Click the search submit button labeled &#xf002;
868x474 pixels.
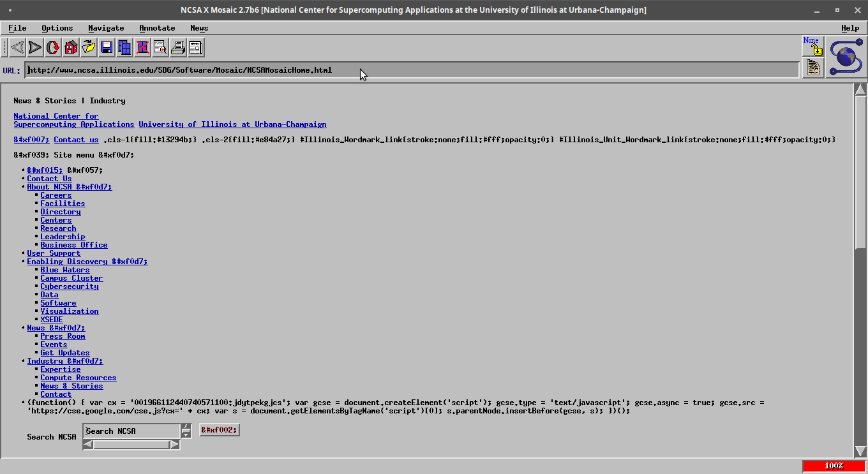pos(220,430)
